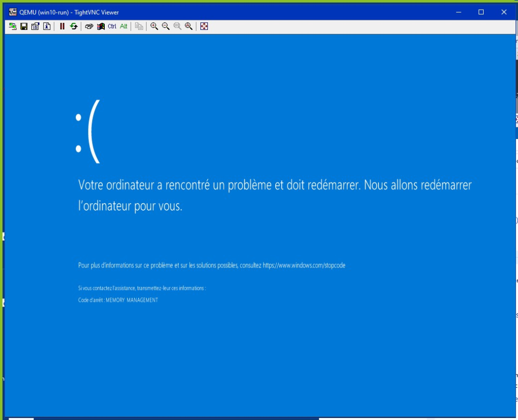Click 'Votre ordinateur a rencontré un problème' message
This screenshot has height=420, width=518.
[275, 196]
